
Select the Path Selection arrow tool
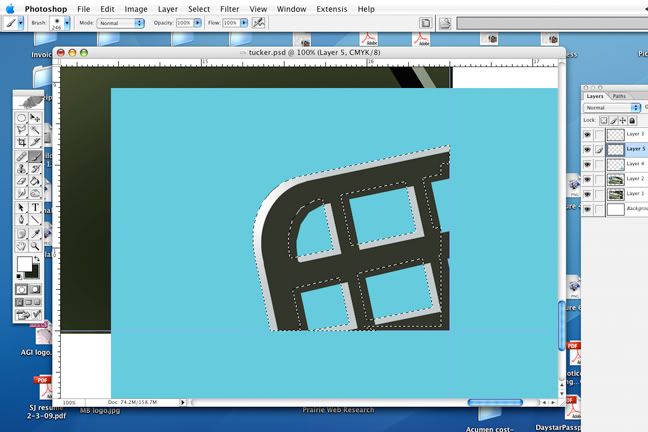pyautogui.click(x=21, y=208)
